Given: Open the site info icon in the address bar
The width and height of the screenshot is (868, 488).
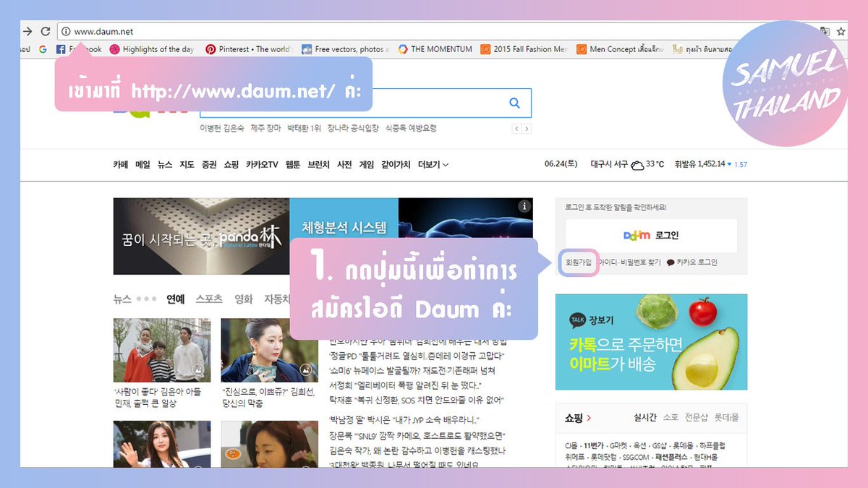Looking at the screenshot, I should [x=65, y=31].
